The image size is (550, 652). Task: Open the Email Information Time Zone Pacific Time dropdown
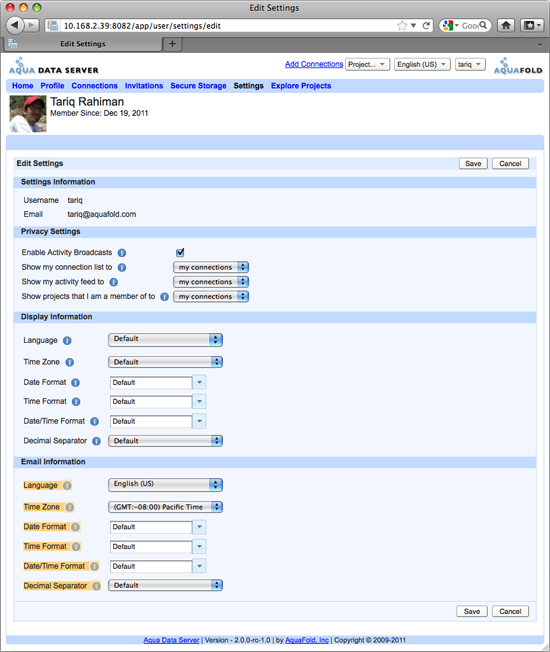pyautogui.click(x=165, y=507)
